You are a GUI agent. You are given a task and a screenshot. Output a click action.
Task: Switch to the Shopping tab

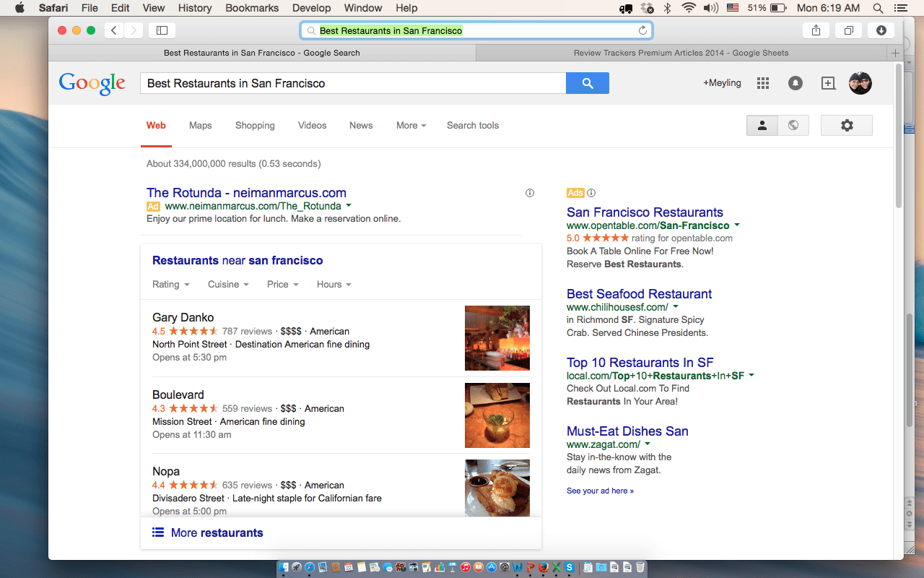255,125
